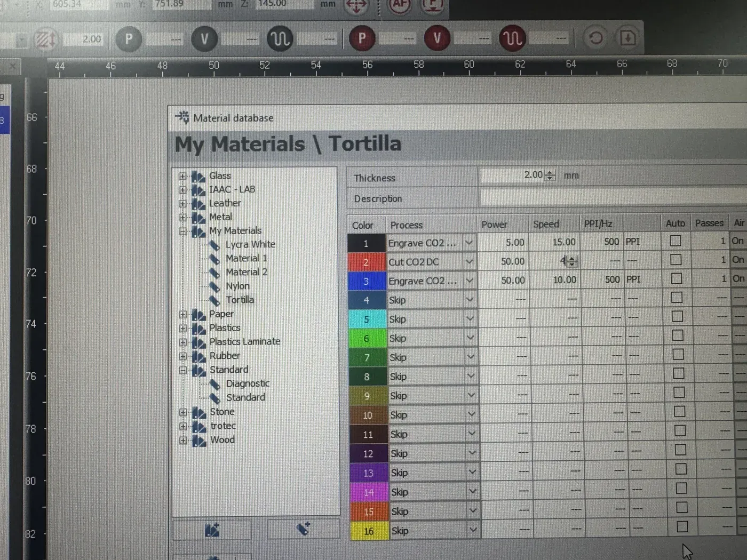747x560 pixels.
Task: Toggle Auto checkbox for color 4 row
Action: tap(677, 297)
